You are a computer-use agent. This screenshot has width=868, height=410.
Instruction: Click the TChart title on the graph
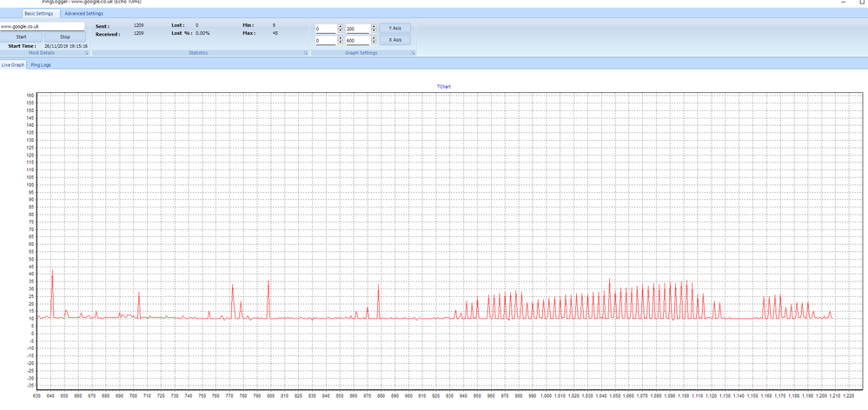445,87
